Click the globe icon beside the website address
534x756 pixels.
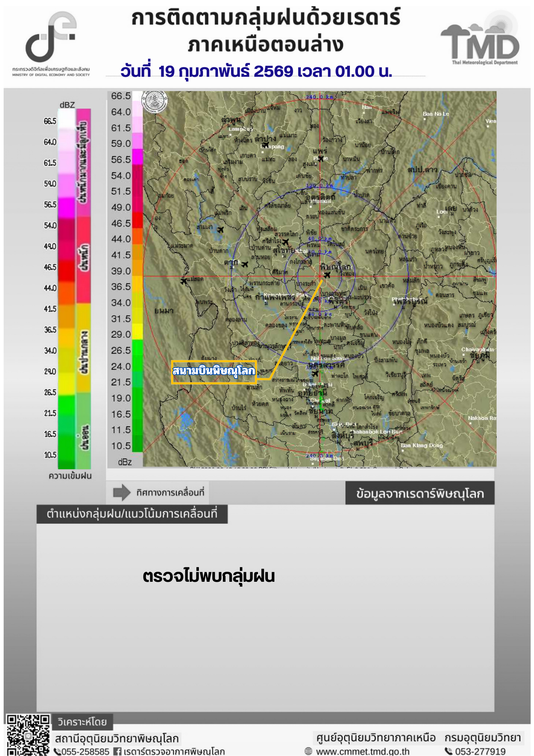[x=308, y=751]
